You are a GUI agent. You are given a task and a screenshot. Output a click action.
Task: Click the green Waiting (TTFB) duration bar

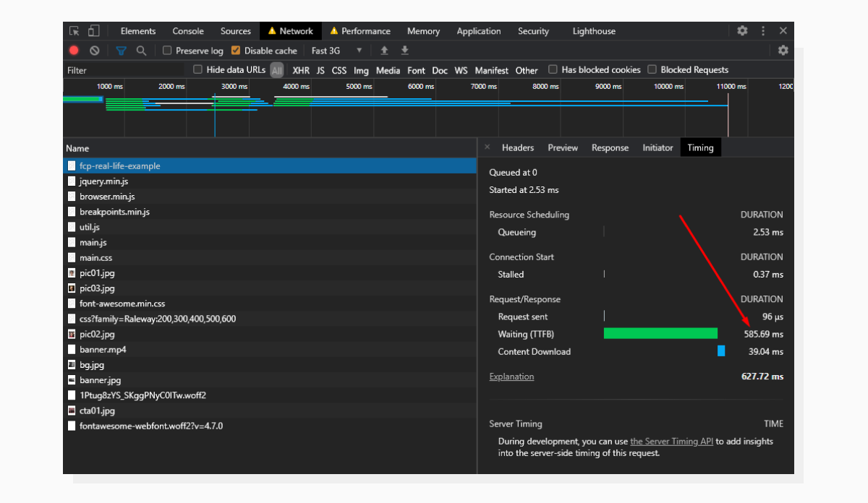tap(660, 333)
